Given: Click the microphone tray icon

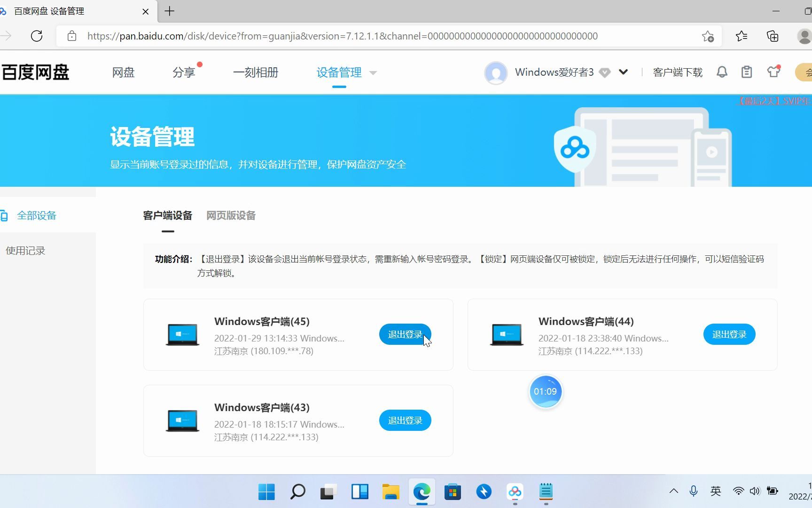Looking at the screenshot, I should 694,491.
